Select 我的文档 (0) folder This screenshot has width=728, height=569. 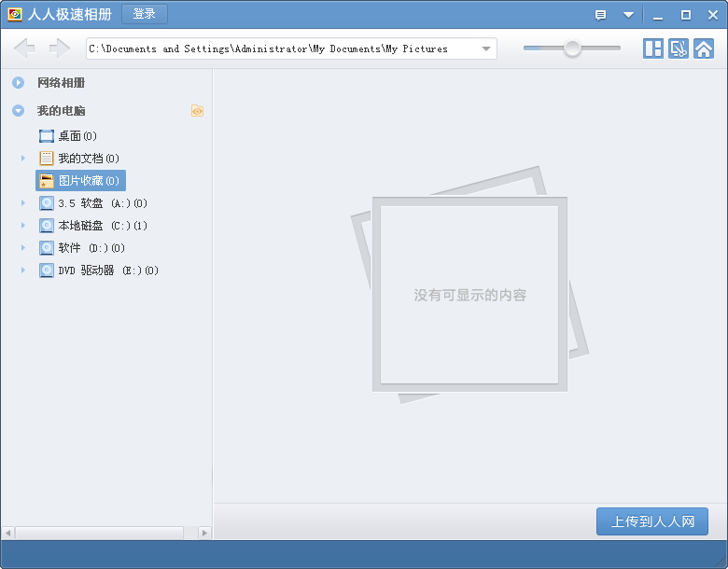pyautogui.click(x=79, y=159)
